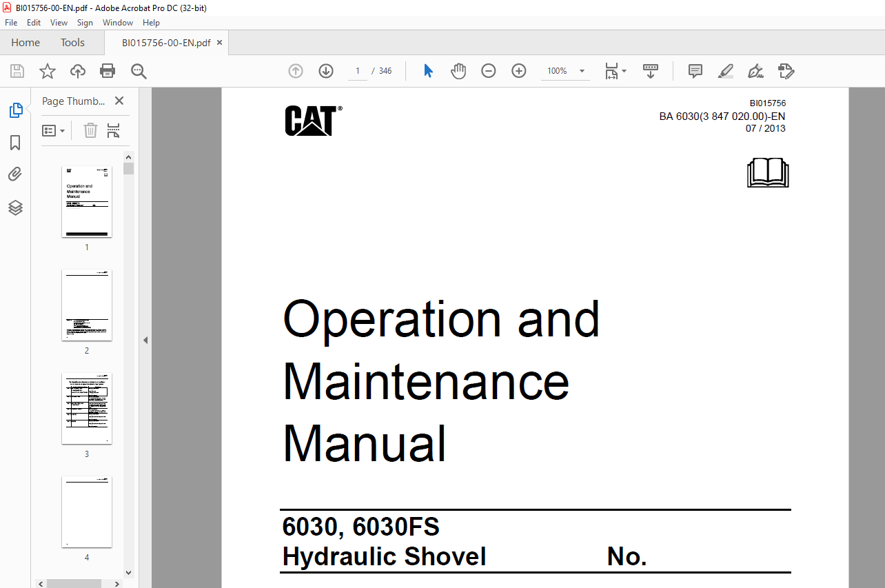Image resolution: width=885 pixels, height=588 pixels.
Task: Collapse the navigation pane arrow
Action: 145,340
